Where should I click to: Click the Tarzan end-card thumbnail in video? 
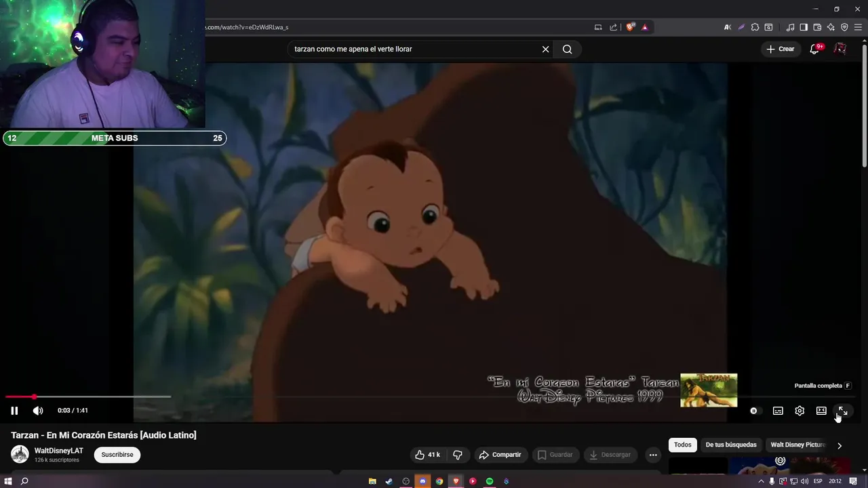709,390
